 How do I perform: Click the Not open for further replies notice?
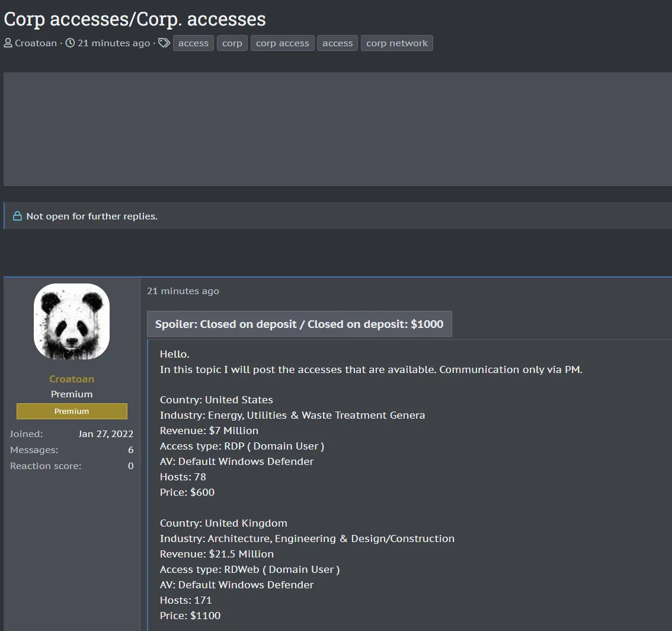(x=92, y=216)
